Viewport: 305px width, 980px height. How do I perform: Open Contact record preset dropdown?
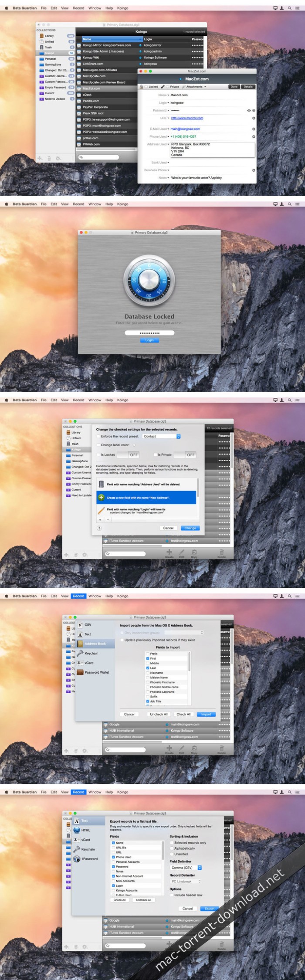161,436
